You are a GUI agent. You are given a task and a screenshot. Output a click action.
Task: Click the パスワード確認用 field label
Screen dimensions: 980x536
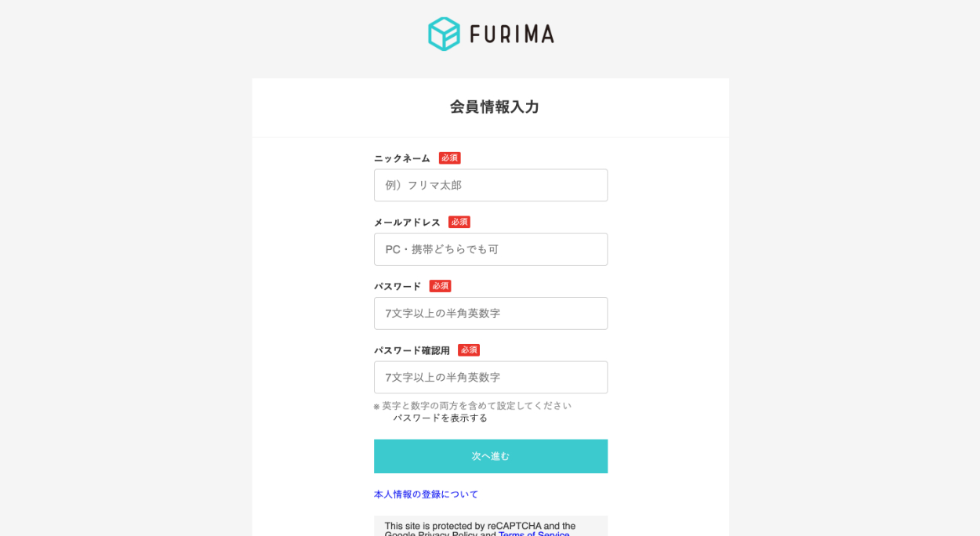[412, 351]
